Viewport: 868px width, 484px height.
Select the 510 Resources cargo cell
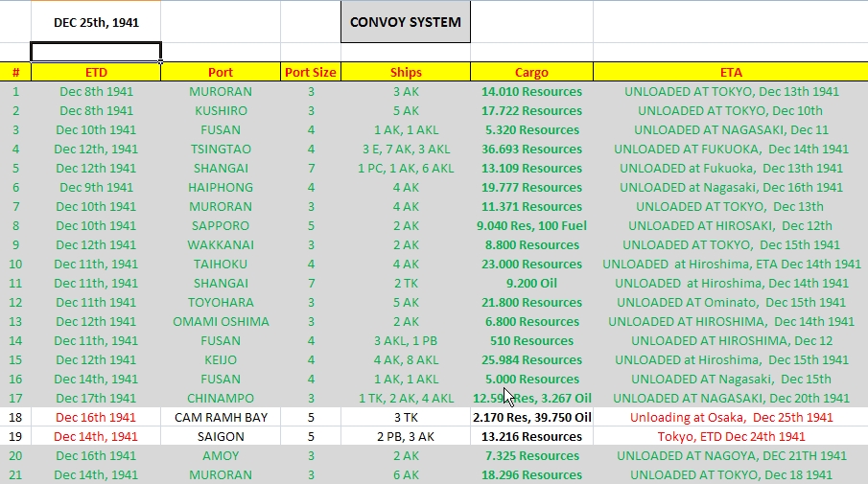(531, 340)
